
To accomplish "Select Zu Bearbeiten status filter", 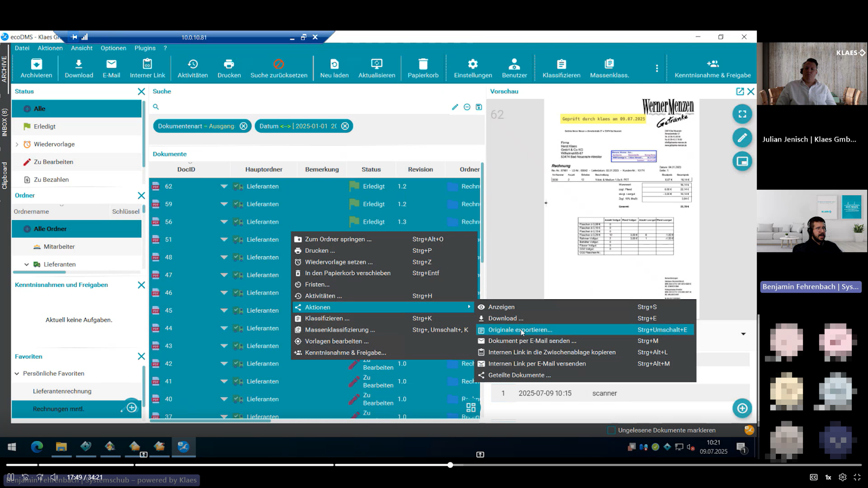I will pos(53,162).
